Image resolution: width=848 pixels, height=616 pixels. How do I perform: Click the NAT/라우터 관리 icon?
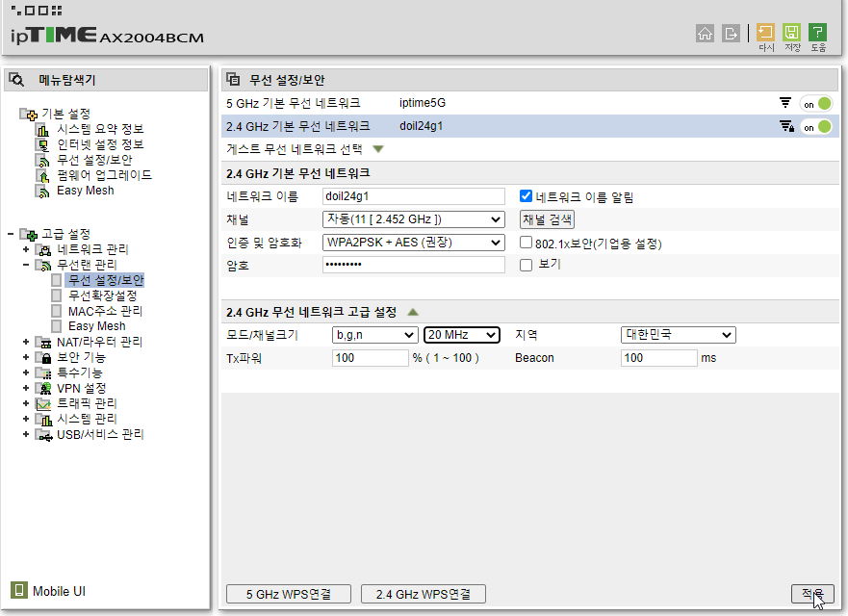43,343
